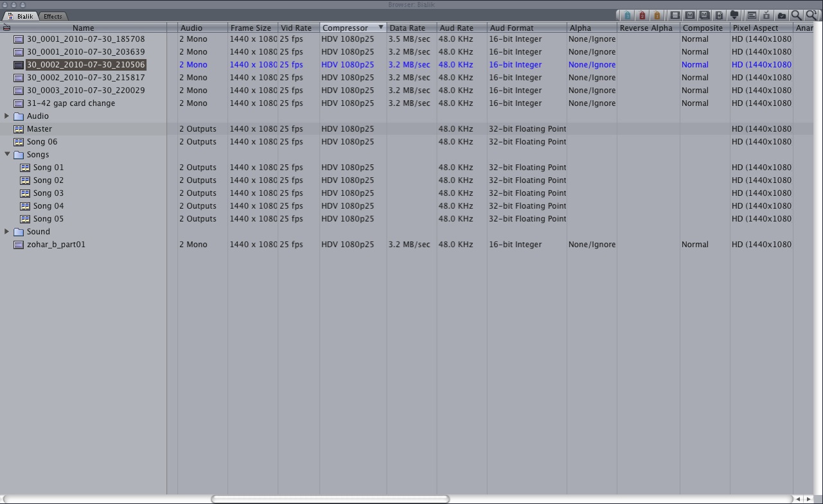Sort by the Compressor column header

pyautogui.click(x=346, y=28)
